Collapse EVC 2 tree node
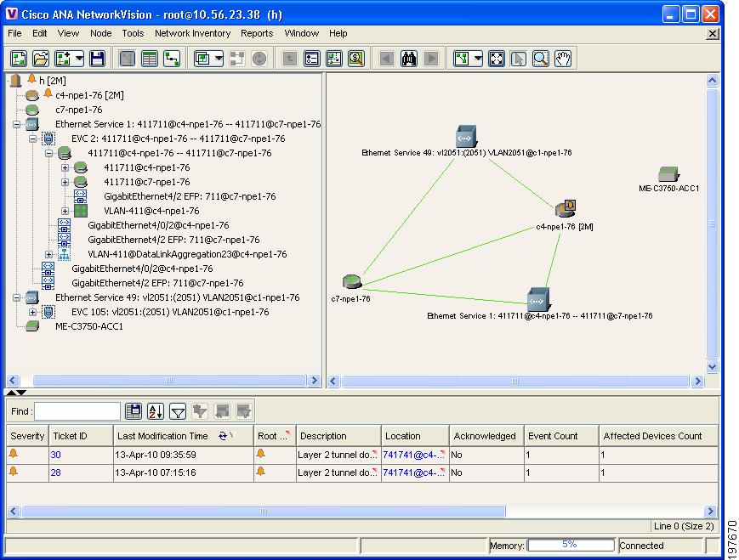 tap(32, 139)
